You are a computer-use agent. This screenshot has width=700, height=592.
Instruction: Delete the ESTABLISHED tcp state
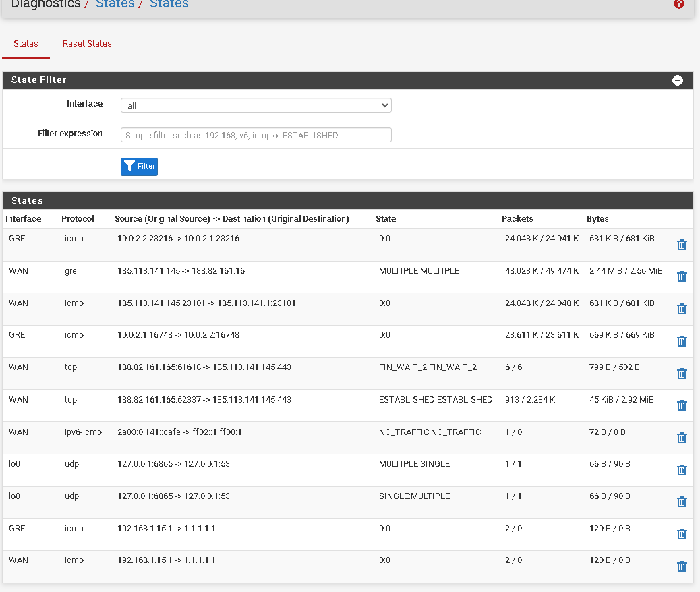[x=681, y=405]
